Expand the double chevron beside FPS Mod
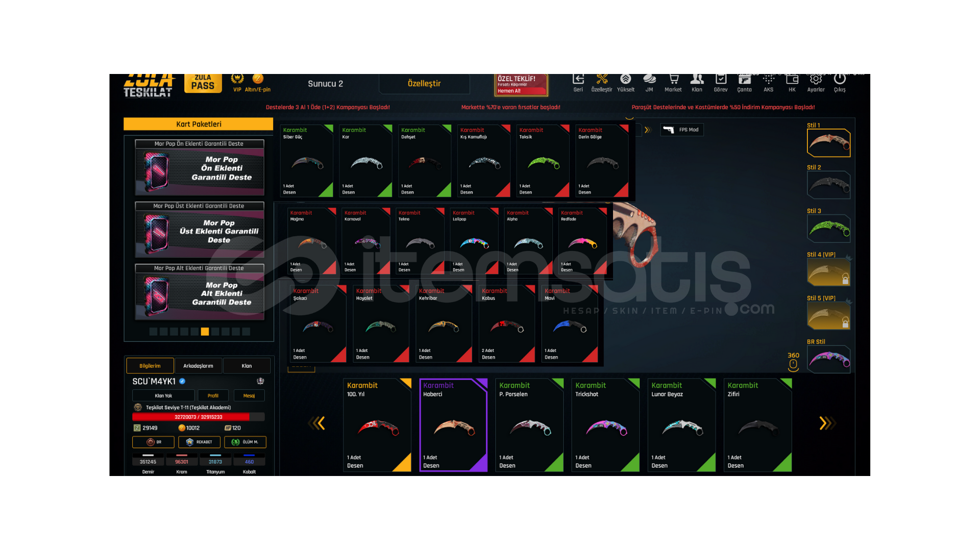The image size is (980, 551). [648, 130]
